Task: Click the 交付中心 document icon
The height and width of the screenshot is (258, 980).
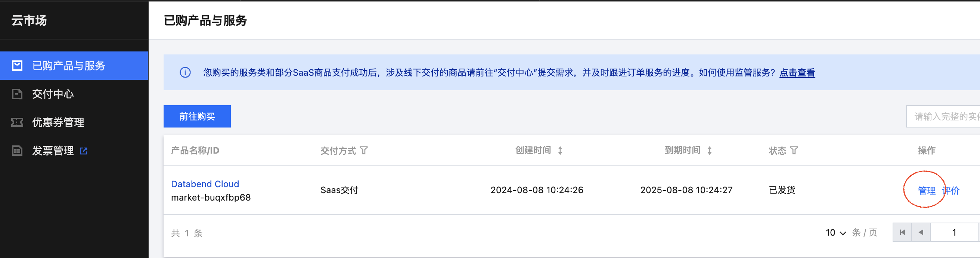Action: click(x=17, y=94)
